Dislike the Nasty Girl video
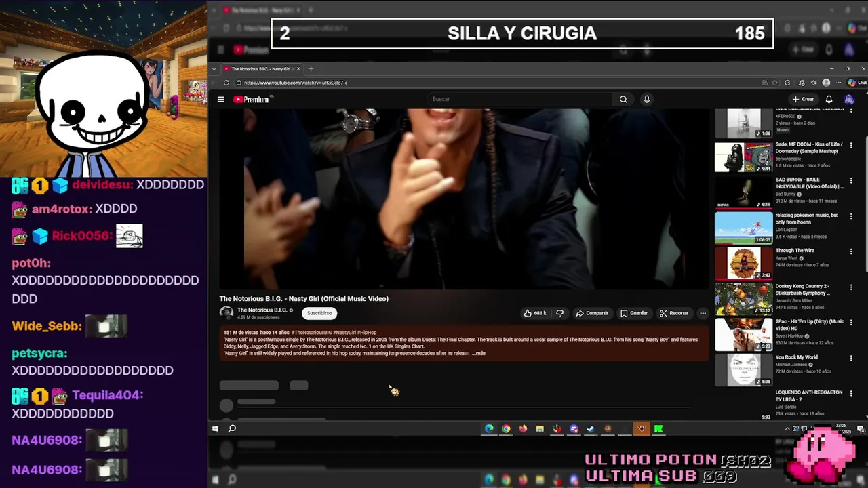The width and height of the screenshot is (868, 488). click(559, 313)
